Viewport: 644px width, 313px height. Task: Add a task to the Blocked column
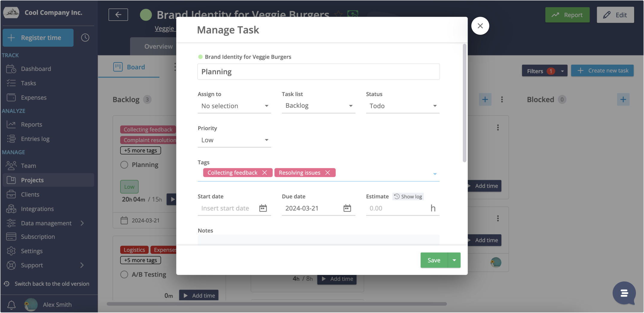623,99
